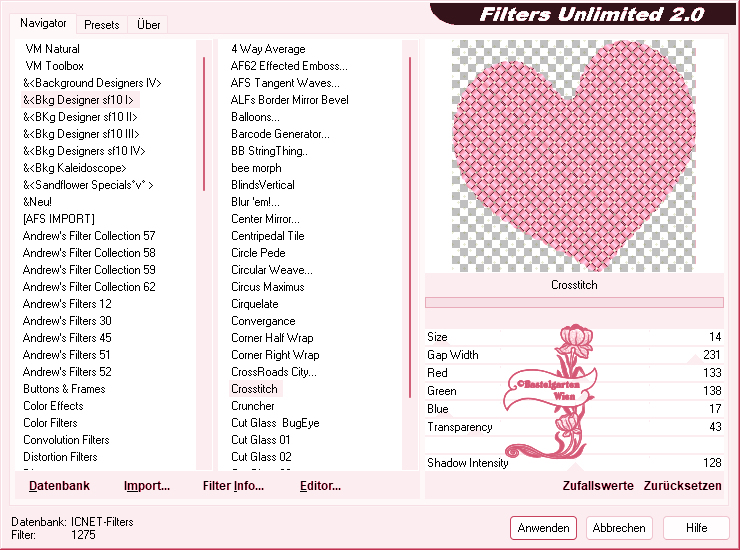The width and height of the screenshot is (740, 550).
Task: Click the Datenbank link
Action: [59, 486]
